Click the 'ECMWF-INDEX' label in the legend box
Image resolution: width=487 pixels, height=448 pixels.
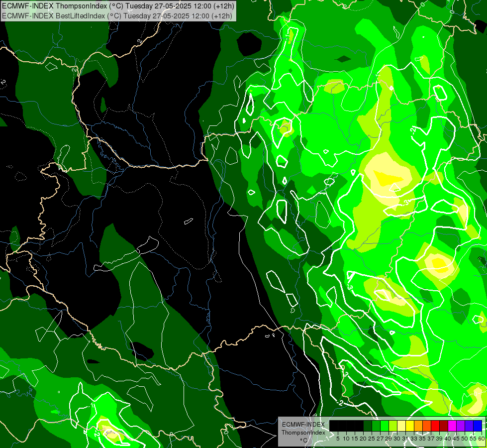pos(303,425)
